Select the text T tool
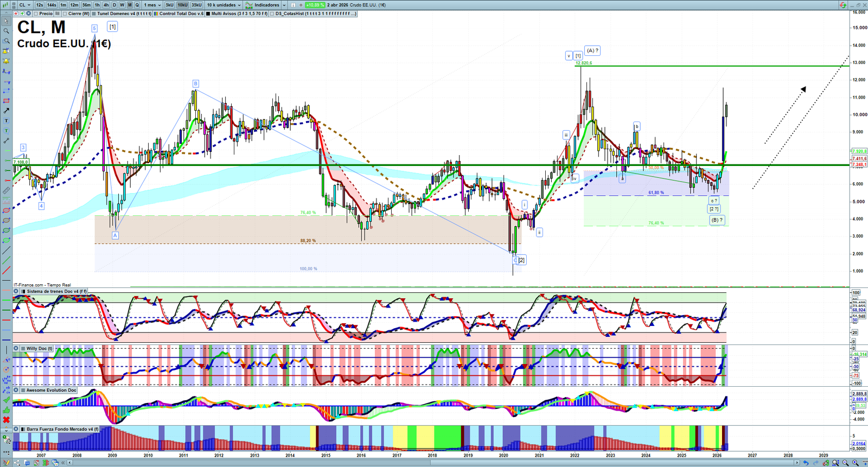This screenshot has width=868, height=467. pyautogui.click(x=6, y=120)
